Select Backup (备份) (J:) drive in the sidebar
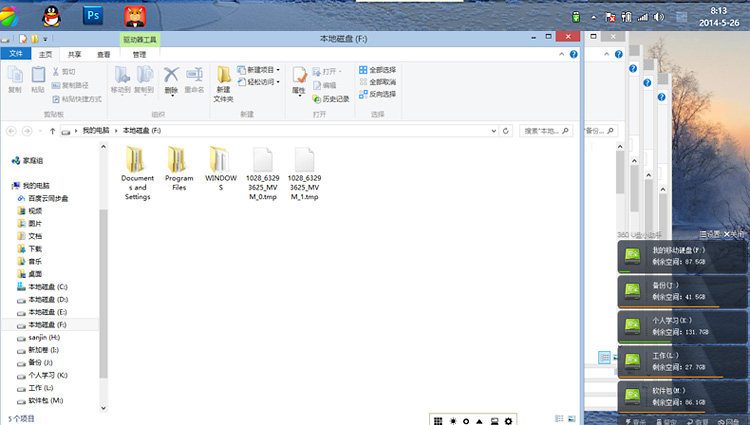The height and width of the screenshot is (425, 750). [35, 362]
